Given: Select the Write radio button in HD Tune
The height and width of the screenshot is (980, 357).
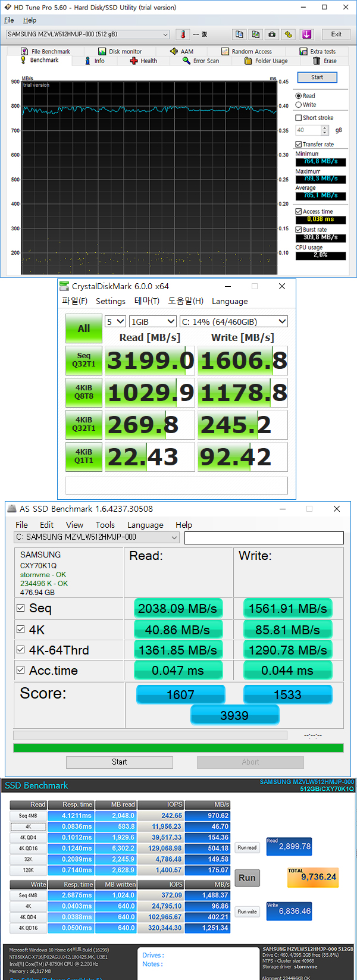Looking at the screenshot, I should click(299, 105).
